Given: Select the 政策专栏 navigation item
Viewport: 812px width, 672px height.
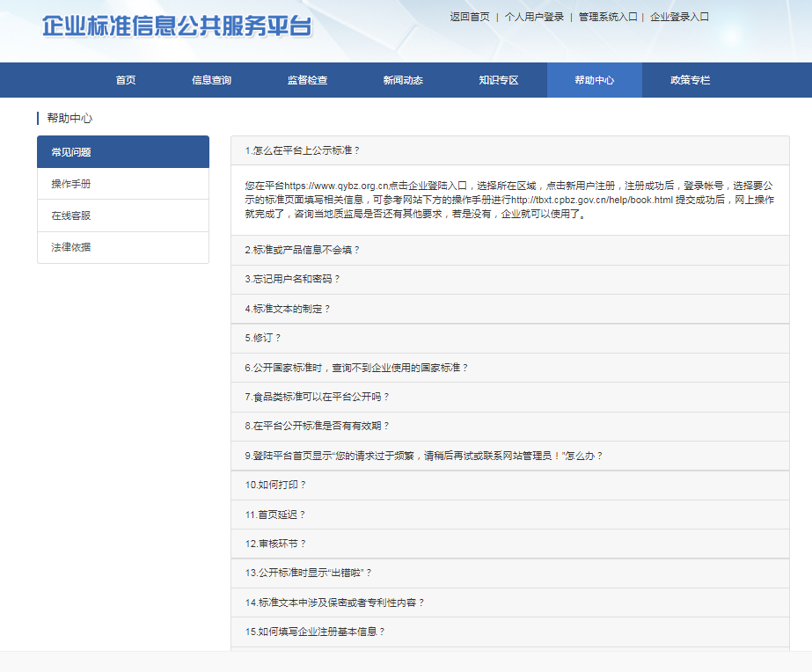Looking at the screenshot, I should tap(690, 80).
